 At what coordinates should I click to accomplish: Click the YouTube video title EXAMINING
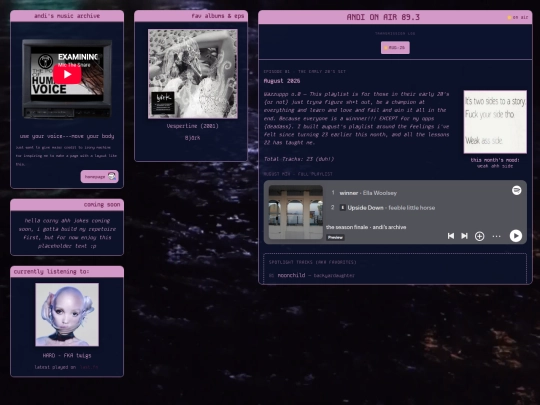click(x=79, y=57)
